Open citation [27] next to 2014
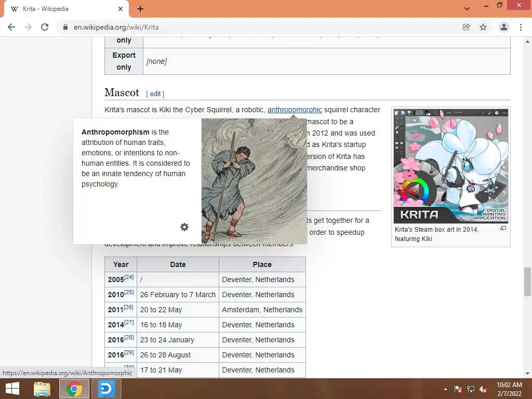Image resolution: width=532 pixels, height=399 pixels. (x=129, y=322)
